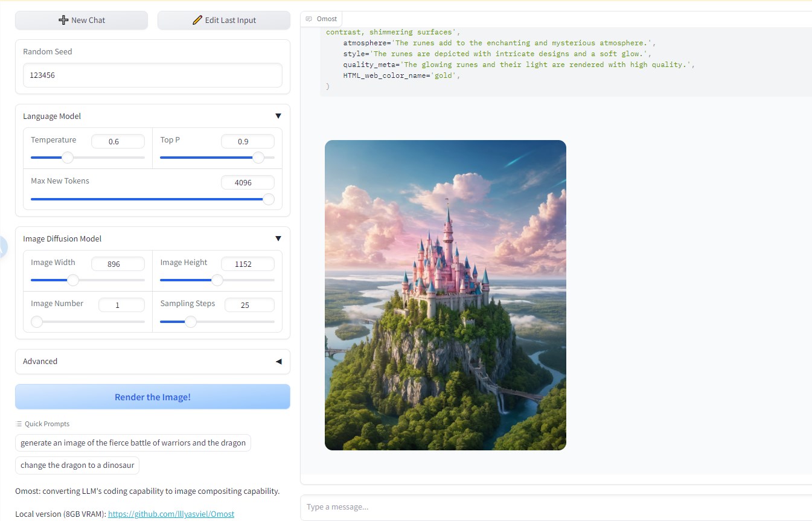812x521 pixels.
Task: Open the generated castle image
Action: (x=445, y=295)
